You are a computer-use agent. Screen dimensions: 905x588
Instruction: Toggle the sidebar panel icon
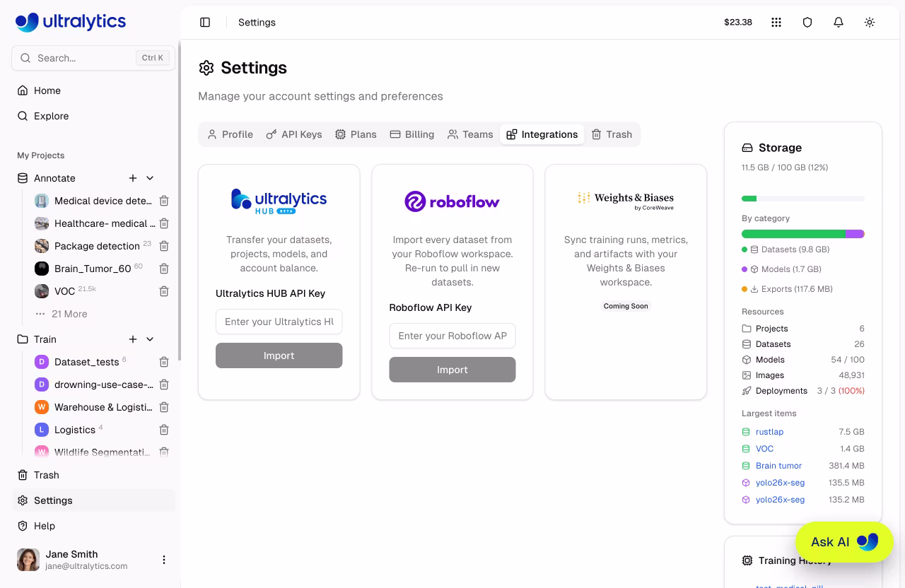205,23
